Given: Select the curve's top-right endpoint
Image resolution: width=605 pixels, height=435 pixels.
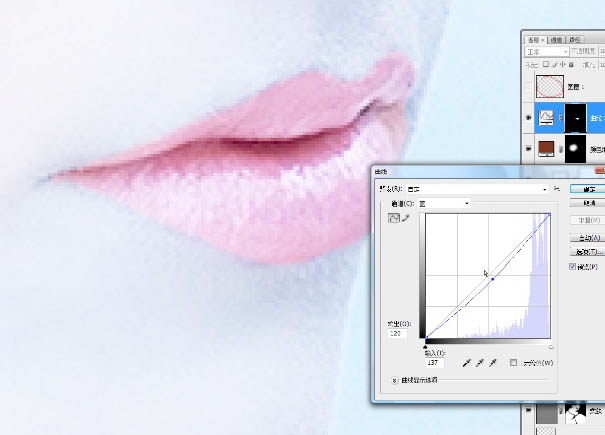Looking at the screenshot, I should (x=549, y=214).
